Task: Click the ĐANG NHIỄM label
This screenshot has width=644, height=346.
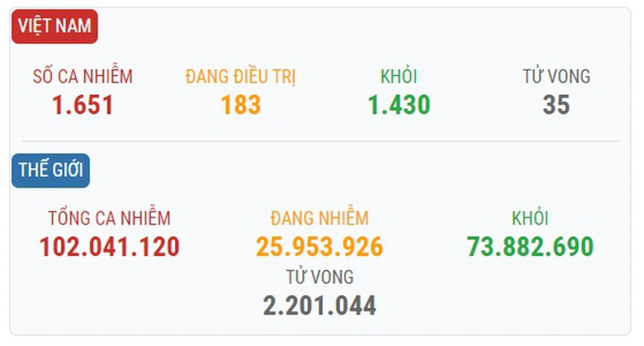Action: [x=319, y=219]
